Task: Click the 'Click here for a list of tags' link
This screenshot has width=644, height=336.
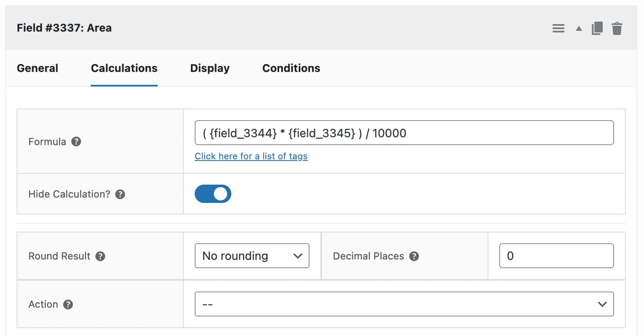Action: (251, 156)
